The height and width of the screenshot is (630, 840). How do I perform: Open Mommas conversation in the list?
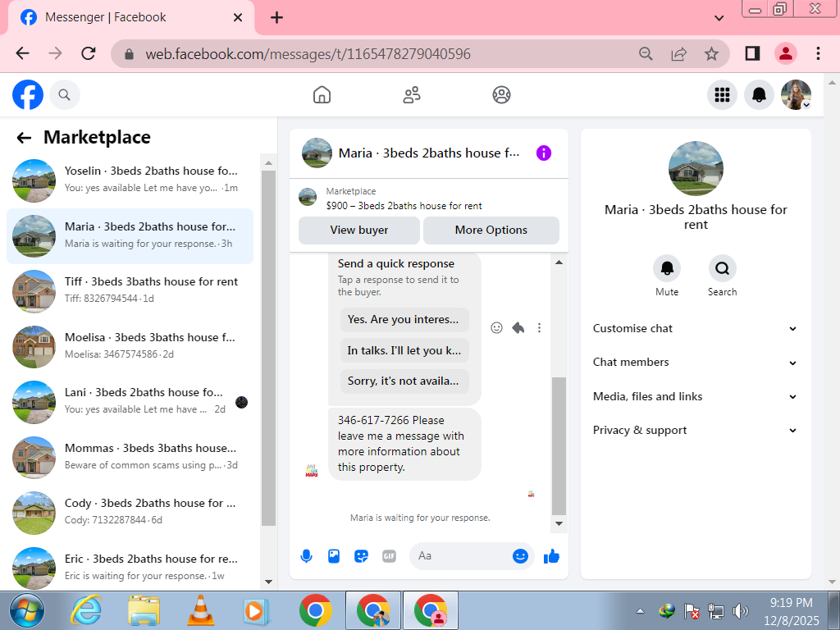click(130, 458)
